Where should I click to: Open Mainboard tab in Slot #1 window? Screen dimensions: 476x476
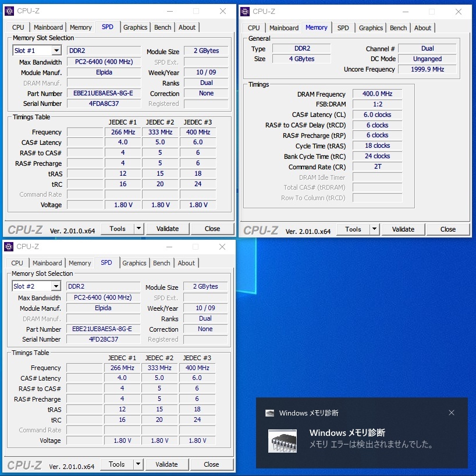pos(48,27)
